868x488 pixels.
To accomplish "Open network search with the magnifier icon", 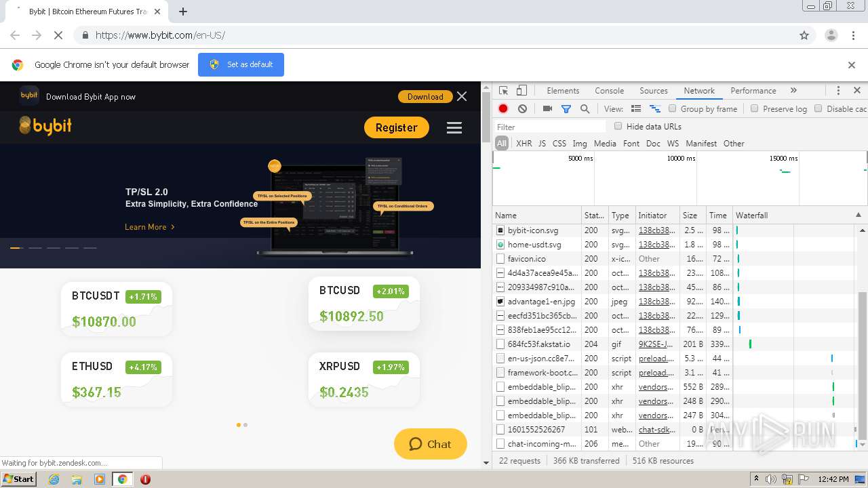I will tap(585, 108).
